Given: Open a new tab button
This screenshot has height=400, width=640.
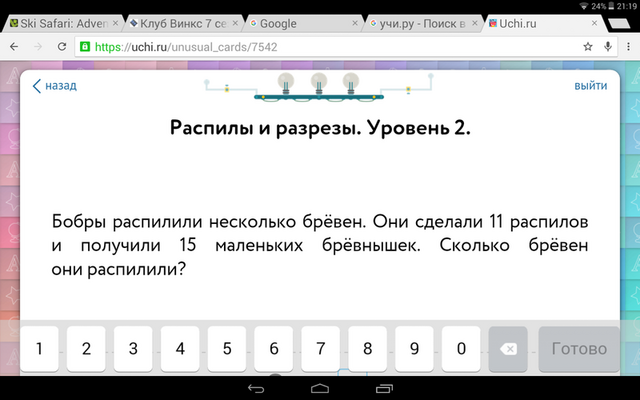Looking at the screenshot, I should coord(619,24).
